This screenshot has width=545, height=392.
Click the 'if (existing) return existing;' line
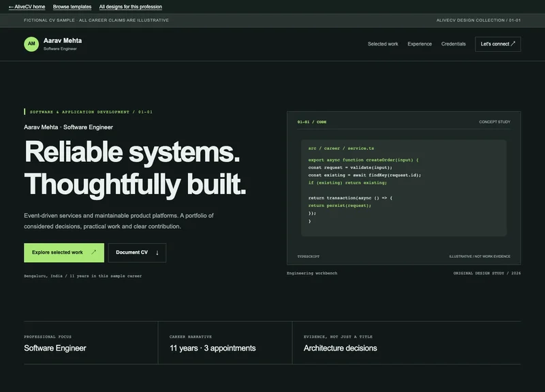pyautogui.click(x=347, y=183)
